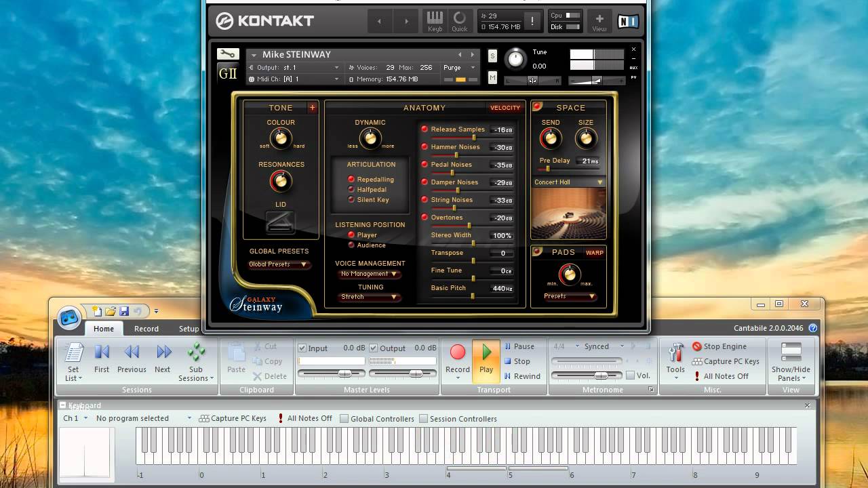This screenshot has height=488, width=868.
Task: Stop the transport
Action: (517, 361)
